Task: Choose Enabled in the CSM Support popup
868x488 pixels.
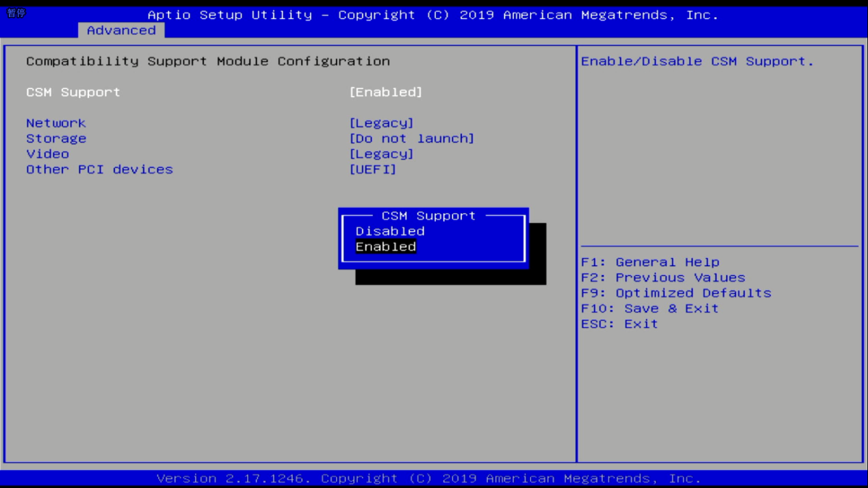Action: 385,247
